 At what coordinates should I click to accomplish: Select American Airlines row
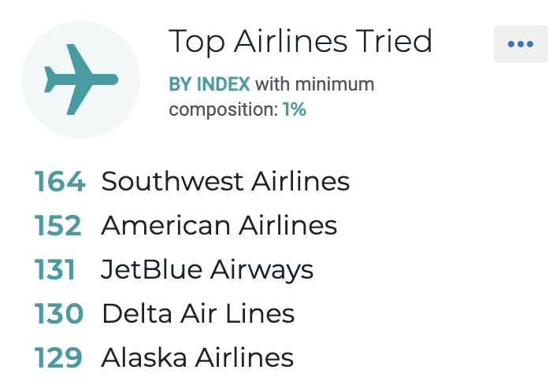[185, 226]
